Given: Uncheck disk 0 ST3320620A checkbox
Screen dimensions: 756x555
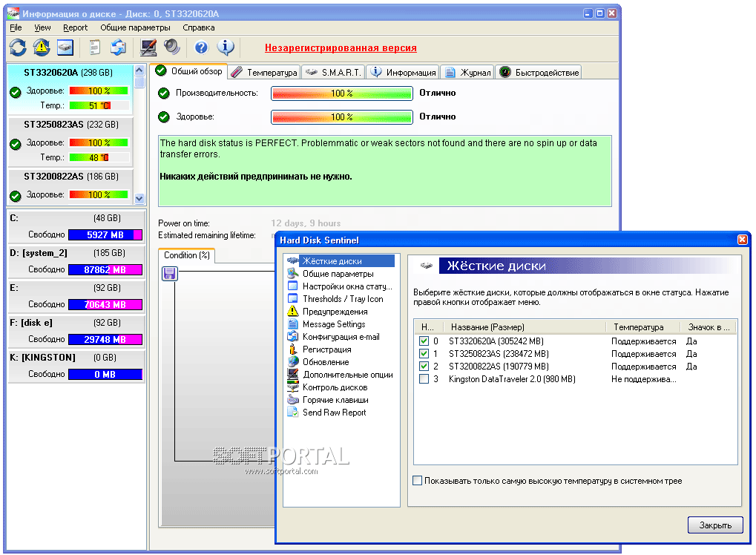Looking at the screenshot, I should point(424,341).
